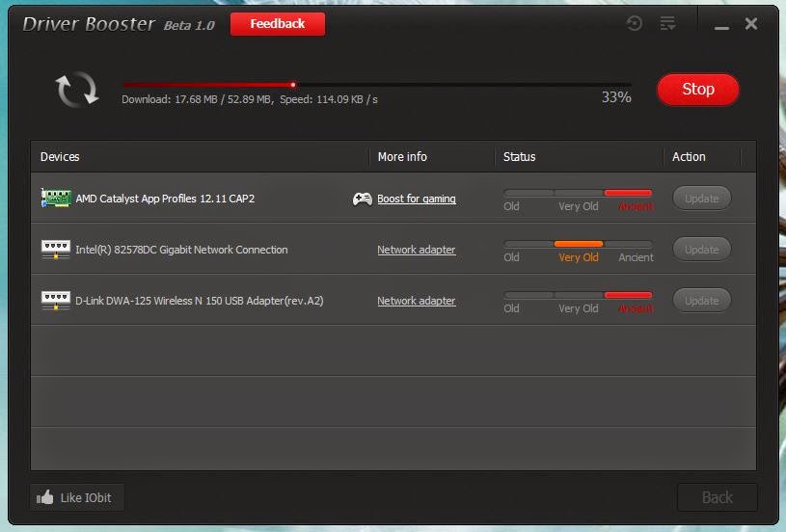Close the Driver Booster window
The image size is (786, 532).
pos(751,23)
